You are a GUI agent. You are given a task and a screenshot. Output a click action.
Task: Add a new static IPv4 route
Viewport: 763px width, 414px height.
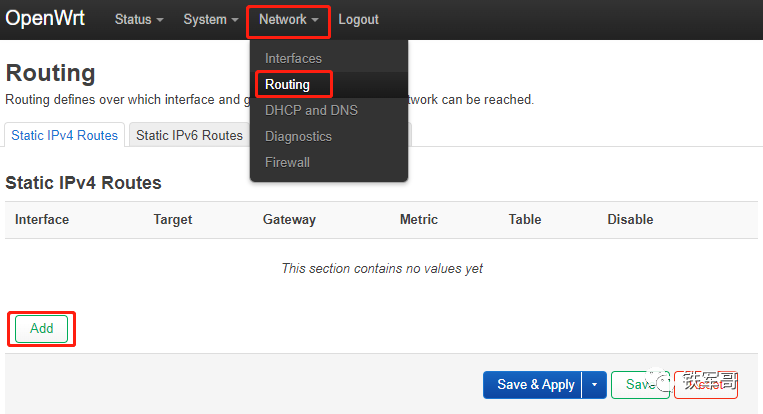tap(41, 329)
